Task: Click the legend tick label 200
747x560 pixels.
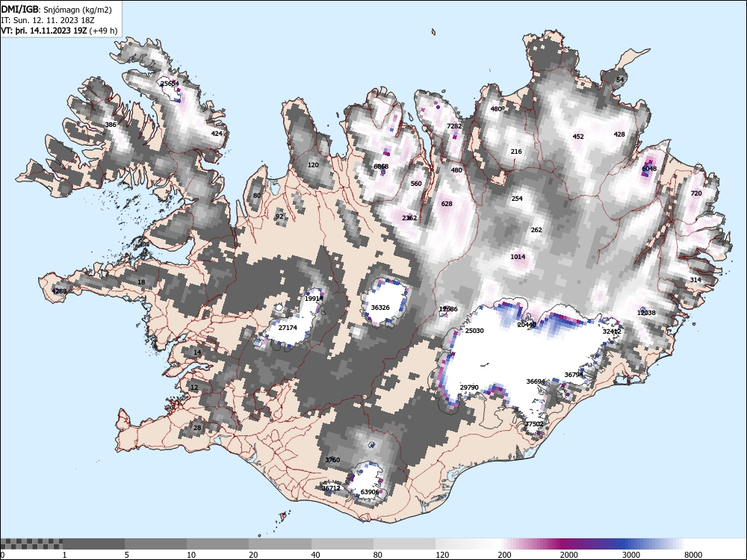Action: 505,555
